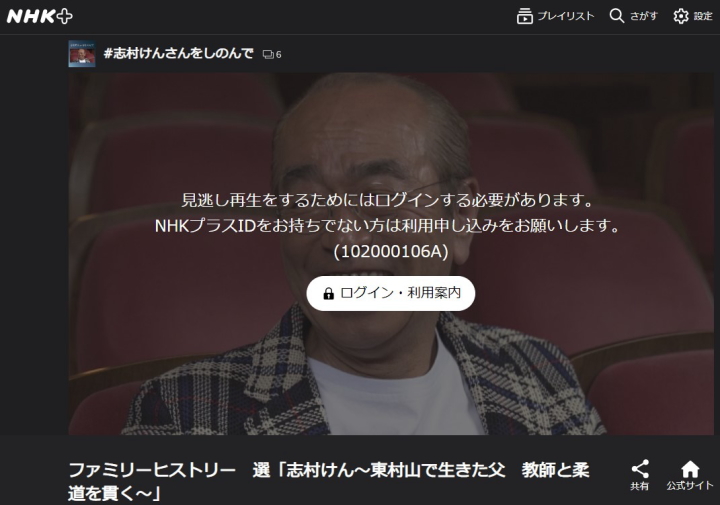Click the error code (102000106A) text

pos(390,252)
